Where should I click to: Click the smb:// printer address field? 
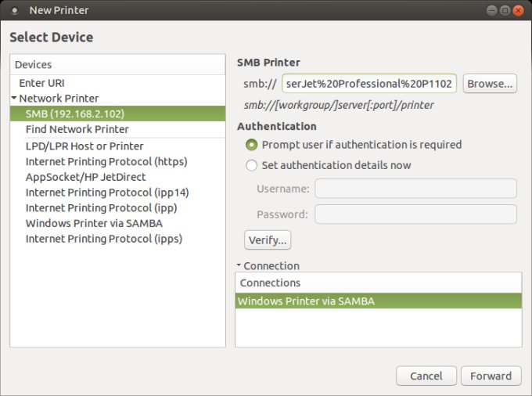[369, 83]
